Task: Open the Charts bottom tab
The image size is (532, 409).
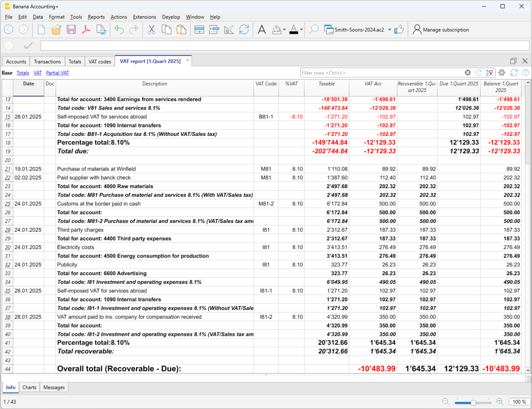Action: pyautogui.click(x=29, y=387)
